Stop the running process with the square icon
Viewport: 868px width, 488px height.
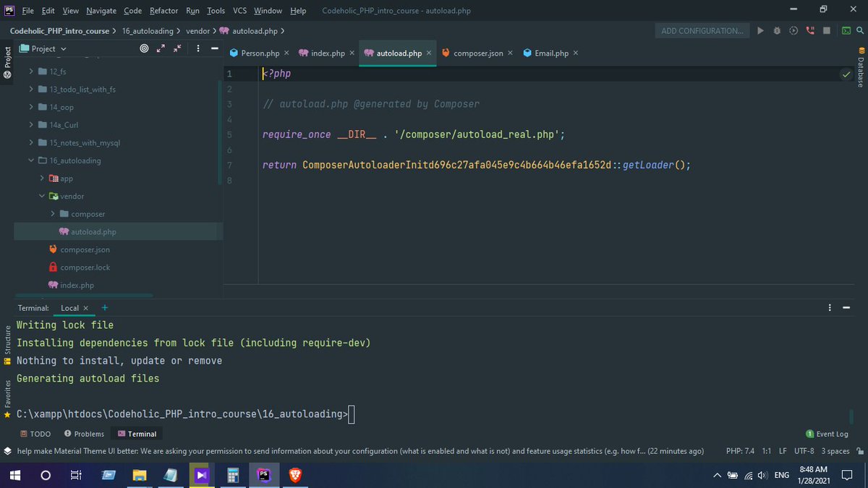[827, 30]
